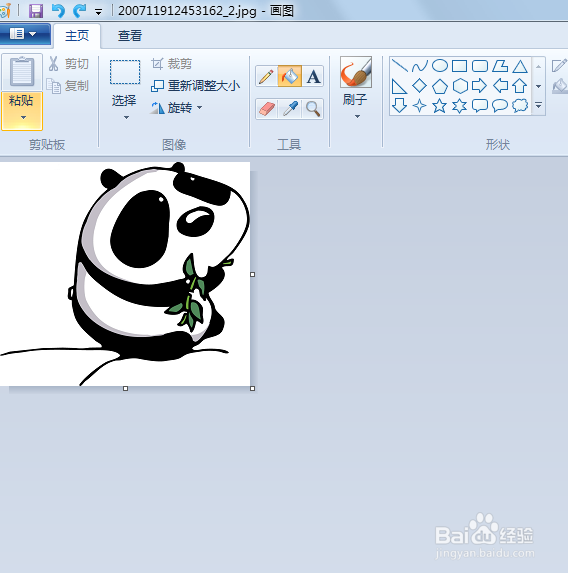Open the Customize Quick Access Toolbar dropdown
Screen dimensions: 568x573
click(98, 12)
